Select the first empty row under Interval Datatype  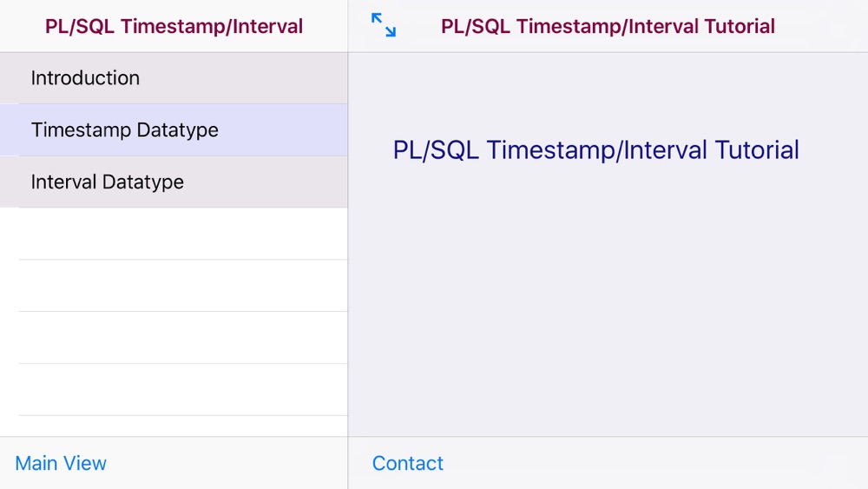coord(174,234)
